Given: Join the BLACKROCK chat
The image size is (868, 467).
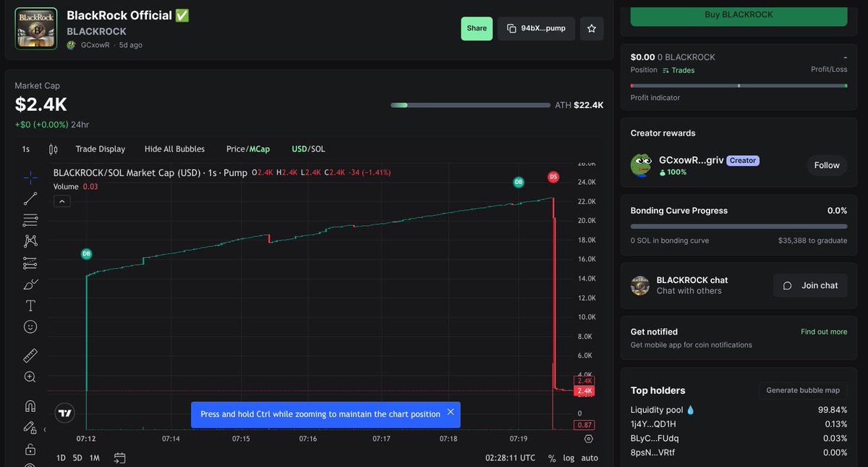Looking at the screenshot, I should coord(810,285).
